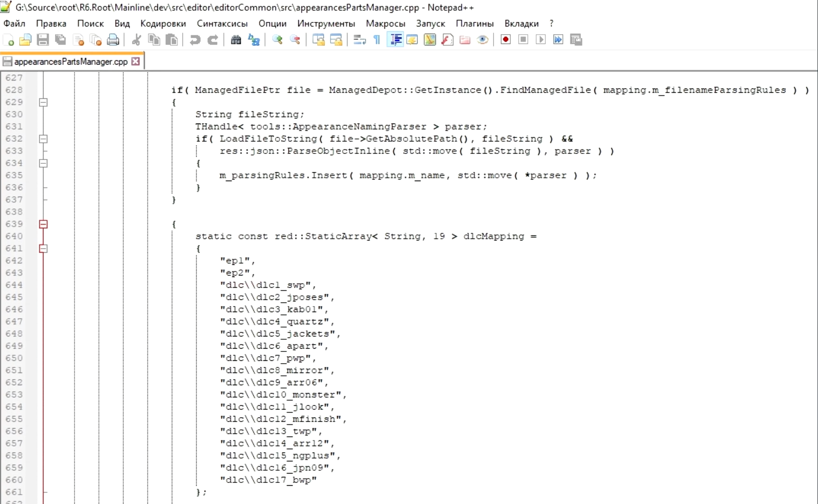
Task: Collapse the fold block at line 629
Action: click(x=43, y=102)
